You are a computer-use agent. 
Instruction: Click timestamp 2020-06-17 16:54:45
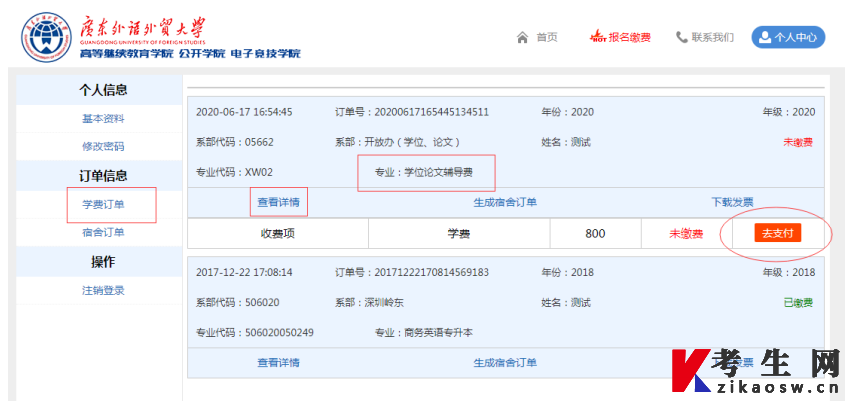[x=244, y=112]
